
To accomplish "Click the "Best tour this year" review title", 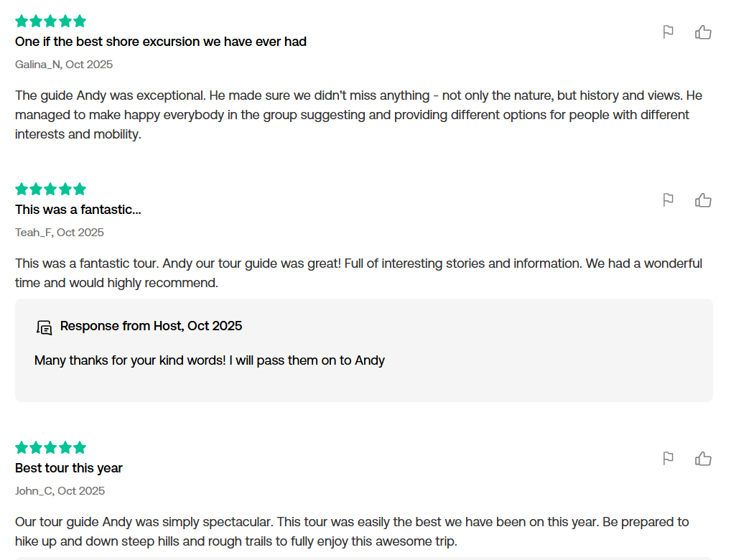I will click(x=69, y=468).
